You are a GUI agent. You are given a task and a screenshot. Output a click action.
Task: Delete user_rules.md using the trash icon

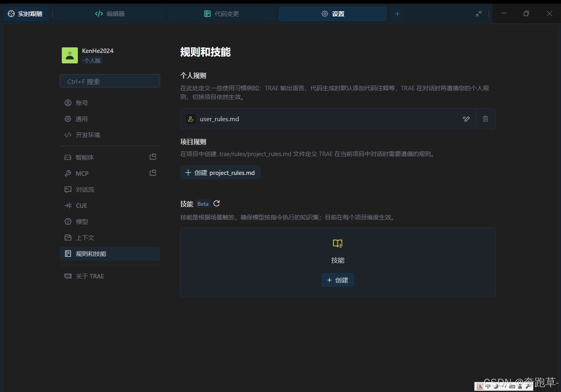(485, 119)
